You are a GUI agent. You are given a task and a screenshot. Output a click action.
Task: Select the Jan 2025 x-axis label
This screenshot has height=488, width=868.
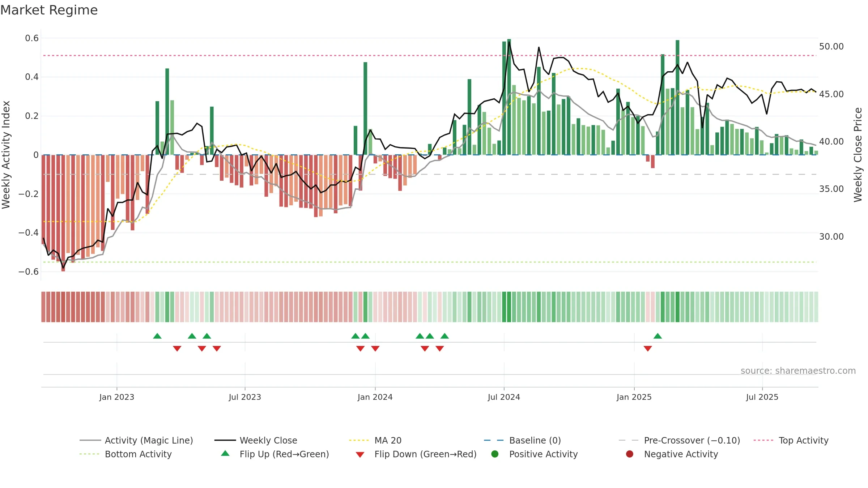point(634,397)
